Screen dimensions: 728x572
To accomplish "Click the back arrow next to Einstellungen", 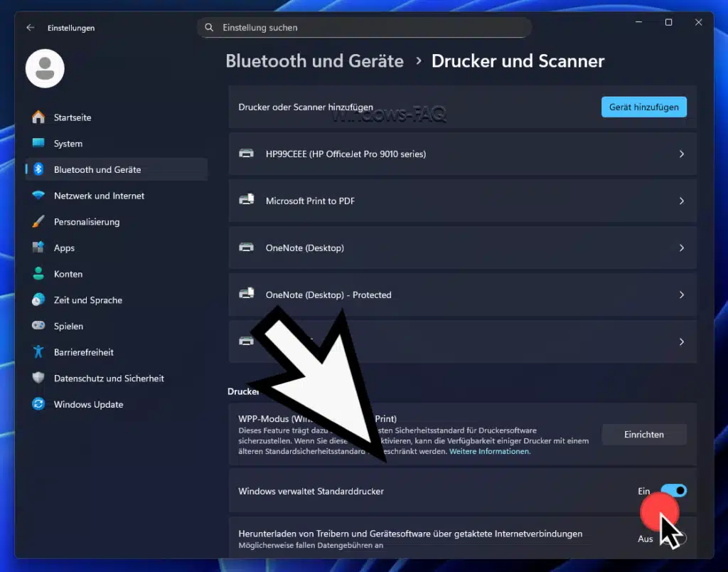I will click(x=29, y=28).
